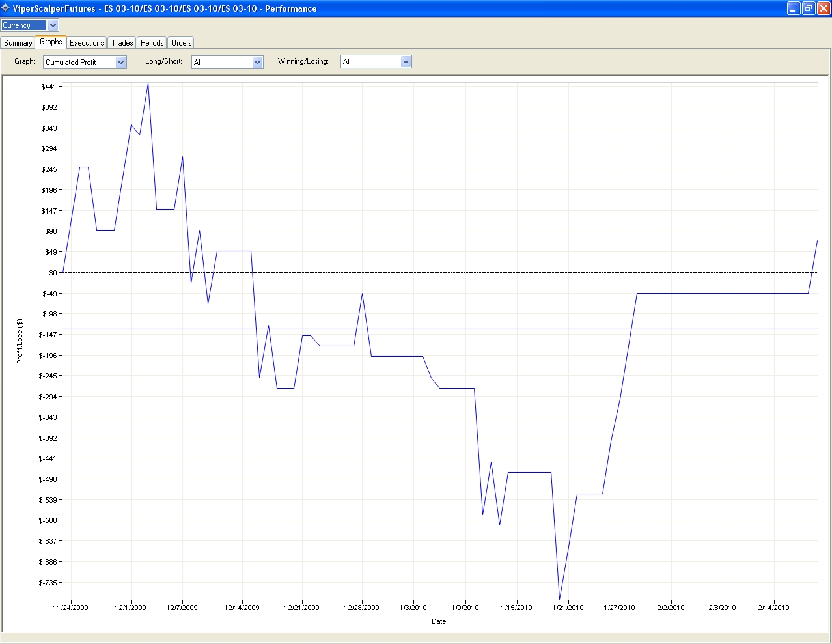Click the Winning/Losing: label
The height and width of the screenshot is (644, 832).
coord(303,61)
